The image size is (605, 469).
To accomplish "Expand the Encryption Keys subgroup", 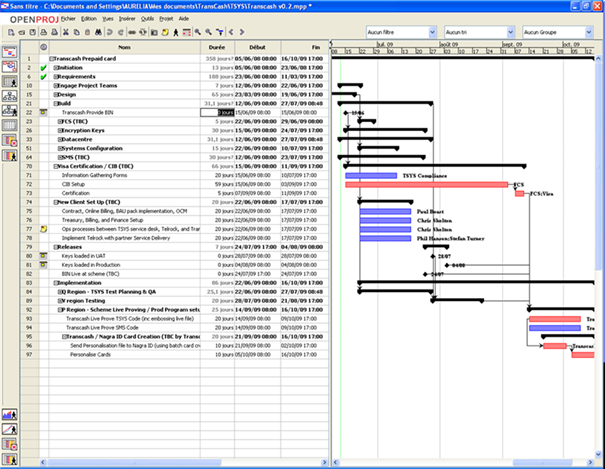I will 60,130.
